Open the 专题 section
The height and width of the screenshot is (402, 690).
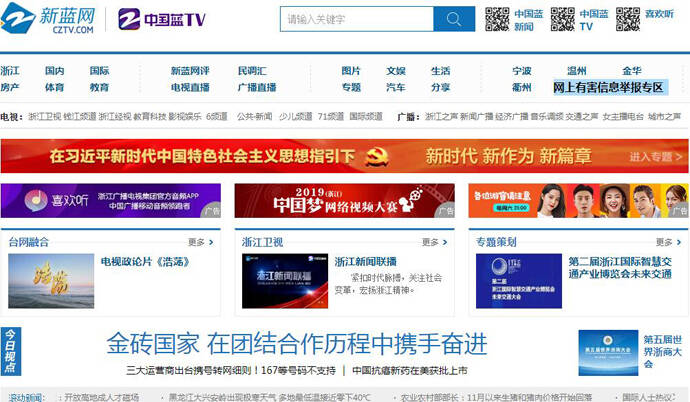coord(351,88)
